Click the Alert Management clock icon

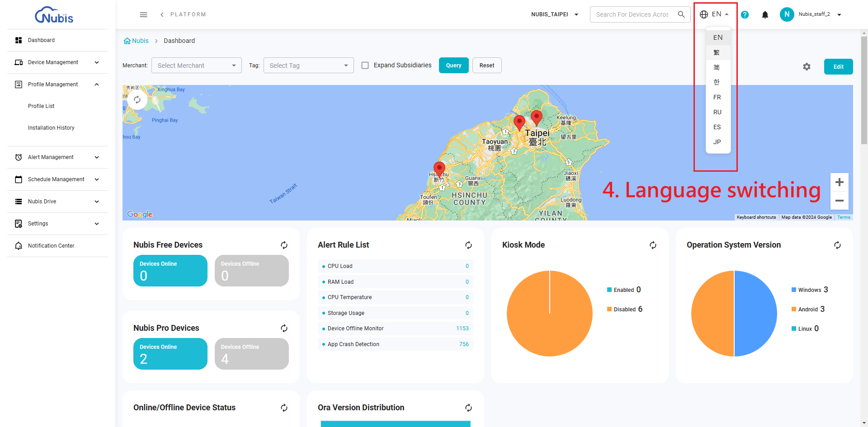pyautogui.click(x=19, y=157)
